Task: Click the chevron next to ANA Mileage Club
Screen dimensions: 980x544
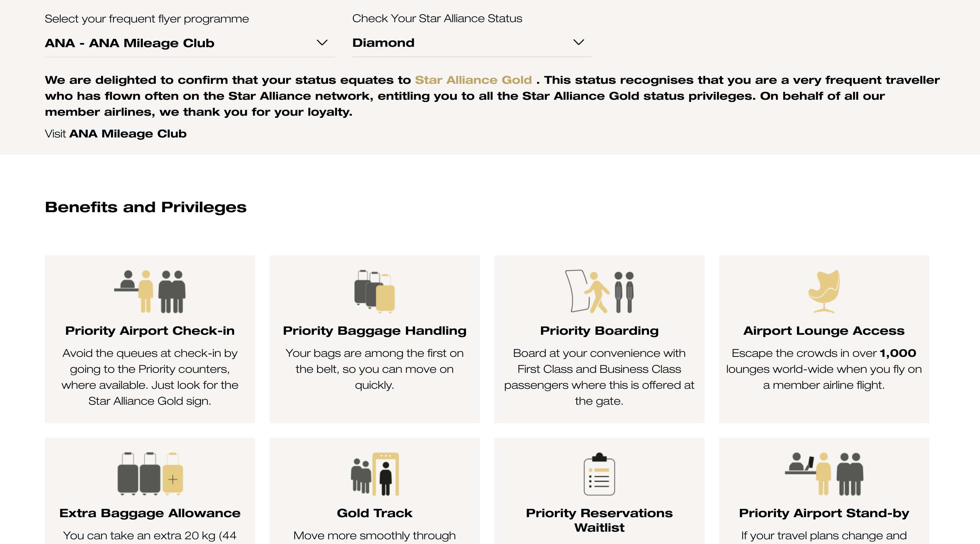Action: tap(322, 43)
